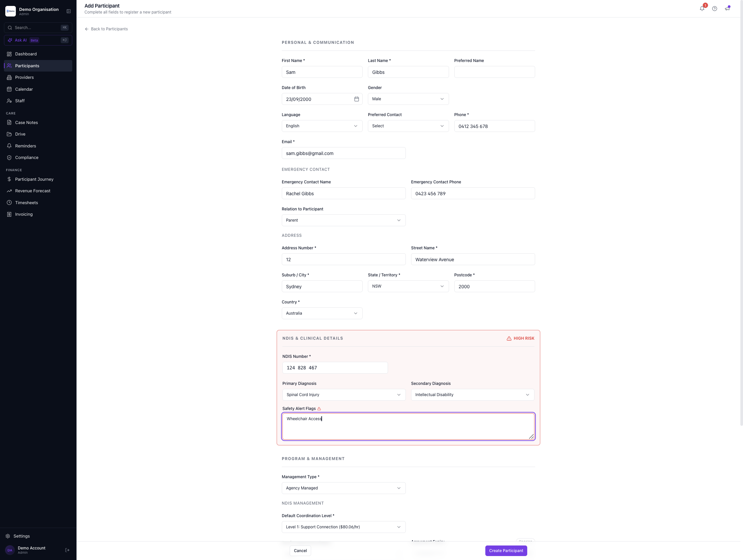Image resolution: width=743 pixels, height=560 pixels.
Task: Go to Invoicing
Action: [38, 214]
